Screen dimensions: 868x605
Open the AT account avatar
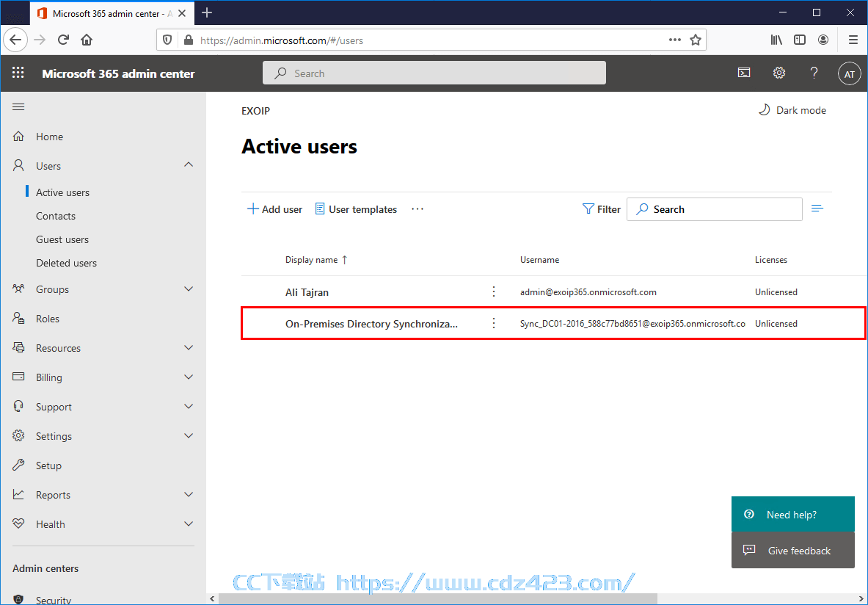[x=849, y=73]
